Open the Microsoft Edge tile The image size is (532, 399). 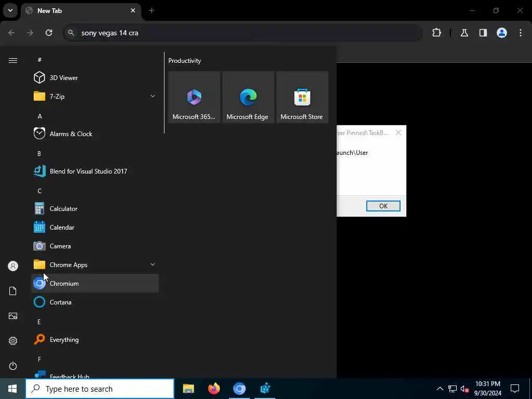pos(248,97)
